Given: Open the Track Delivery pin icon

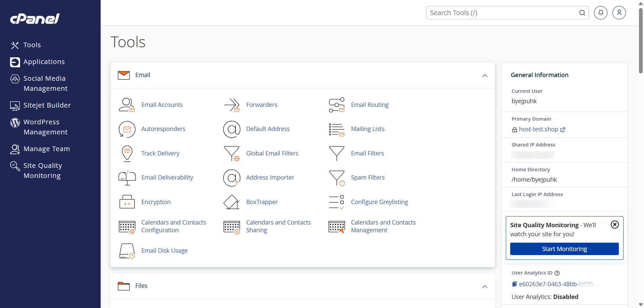Looking at the screenshot, I should coord(127,153).
